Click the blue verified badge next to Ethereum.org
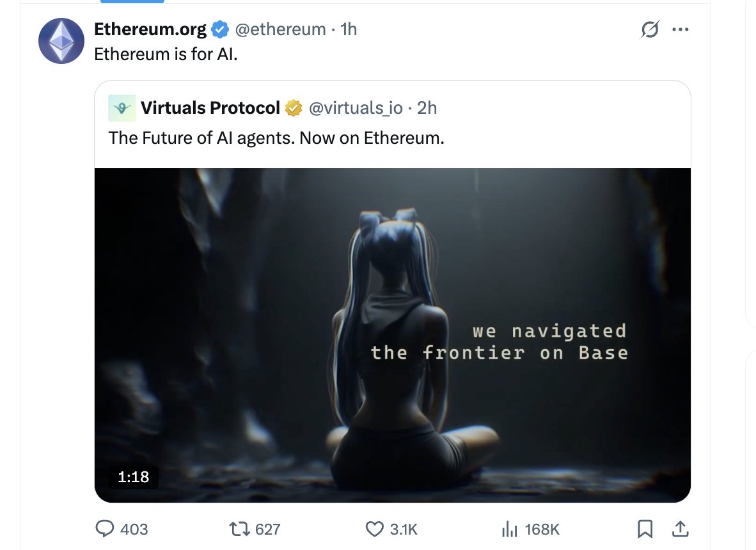The width and height of the screenshot is (756, 550). [x=220, y=30]
